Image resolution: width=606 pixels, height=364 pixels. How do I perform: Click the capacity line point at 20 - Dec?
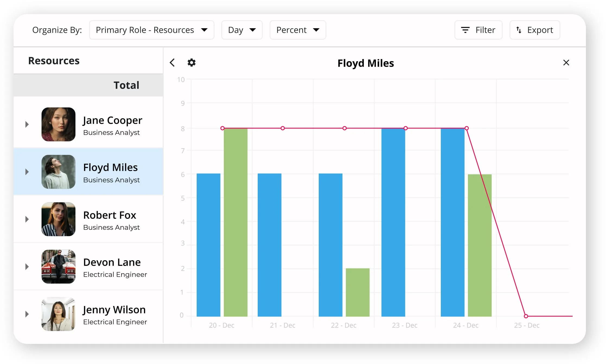click(222, 128)
